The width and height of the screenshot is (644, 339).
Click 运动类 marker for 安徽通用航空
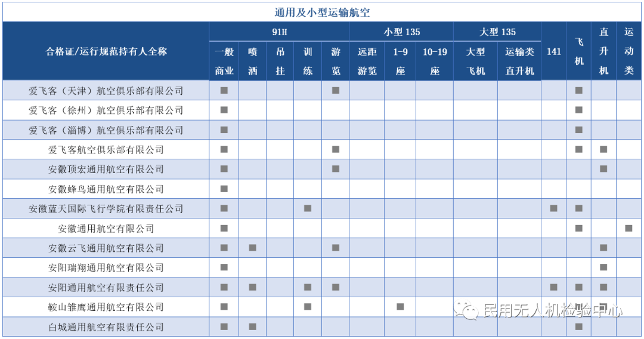pos(629,228)
